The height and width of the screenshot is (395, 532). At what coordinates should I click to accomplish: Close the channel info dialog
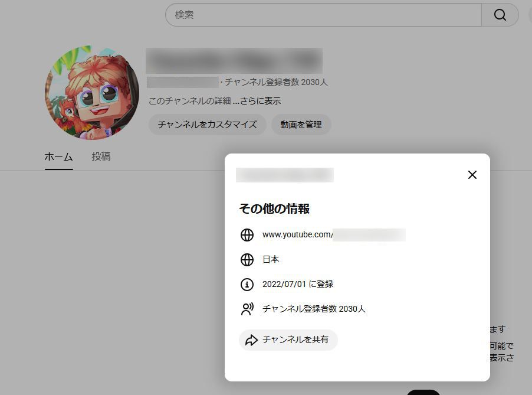pos(472,175)
